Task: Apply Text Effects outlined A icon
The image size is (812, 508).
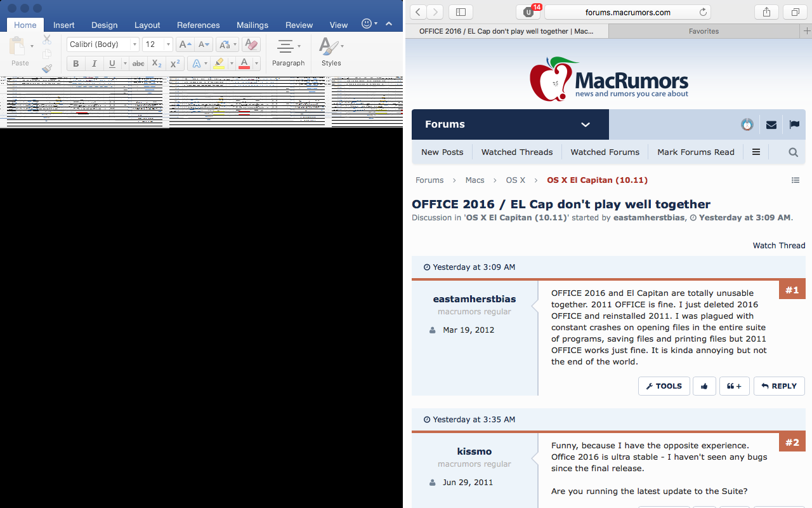Action: click(x=196, y=63)
